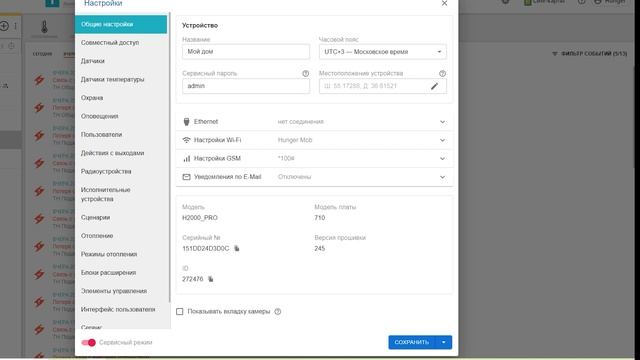This screenshot has height=360, width=640.
Task: Click the нет соединения Ethernet status
Action: pos(300,122)
